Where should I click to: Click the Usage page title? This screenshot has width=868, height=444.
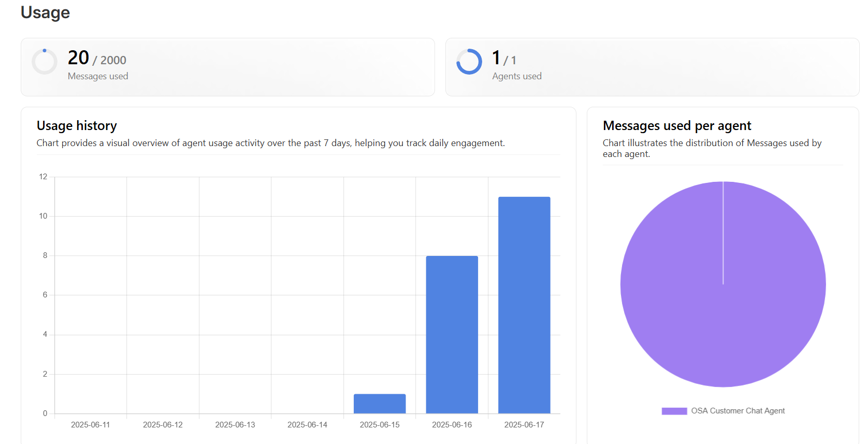(x=45, y=12)
